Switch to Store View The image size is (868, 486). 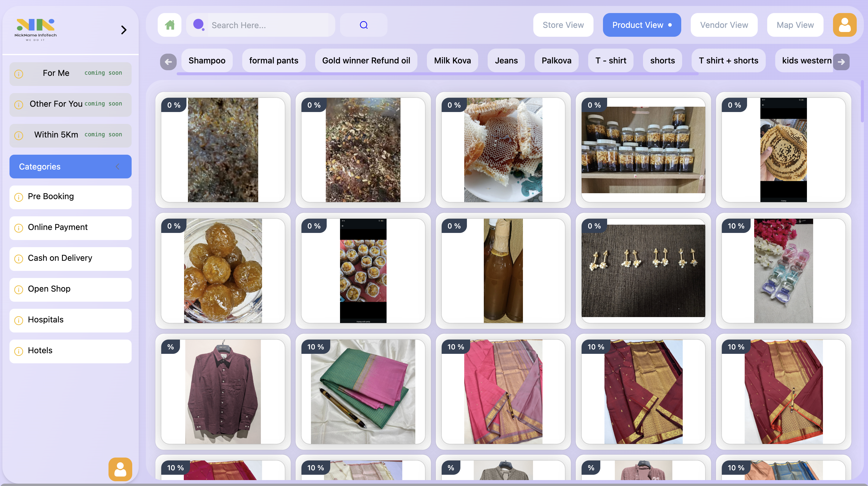(563, 25)
